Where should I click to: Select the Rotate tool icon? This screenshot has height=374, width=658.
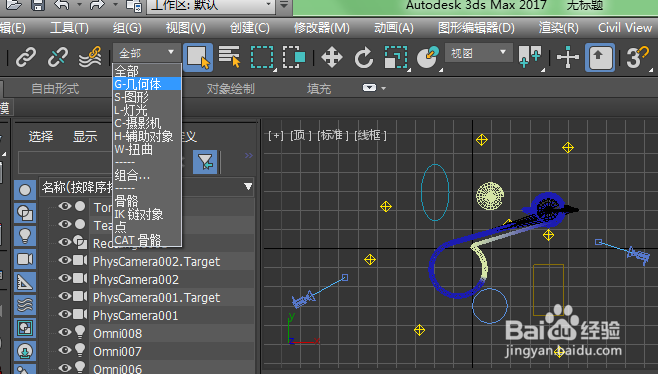[363, 57]
